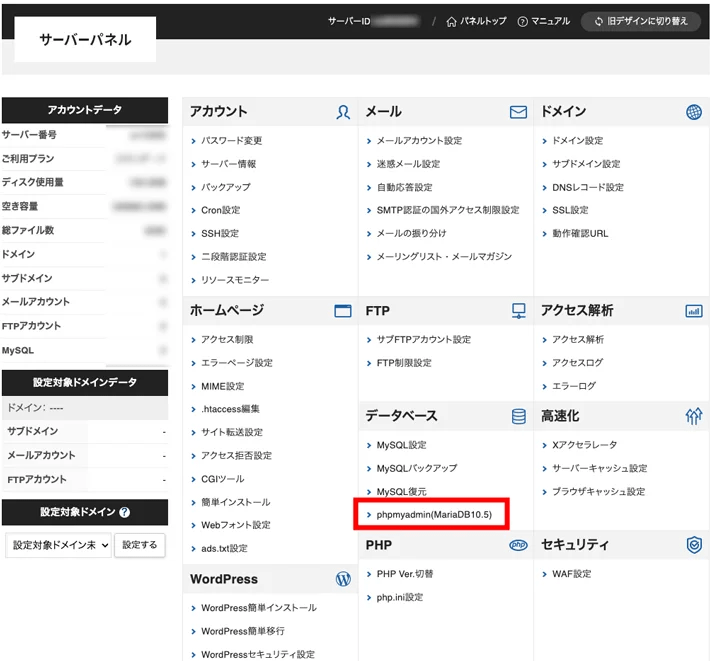Click the FTP section monitor icon
The width and height of the screenshot is (710, 661).
pyautogui.click(x=518, y=311)
